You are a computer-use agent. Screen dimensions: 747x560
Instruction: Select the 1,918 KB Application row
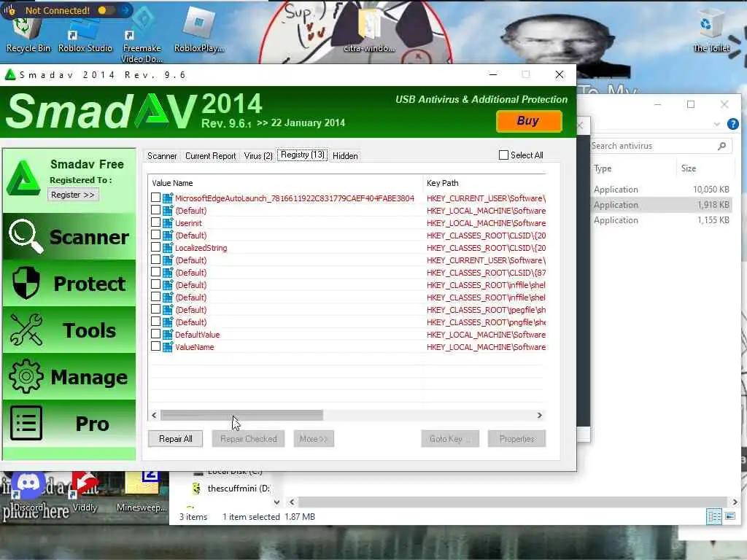[661, 205]
